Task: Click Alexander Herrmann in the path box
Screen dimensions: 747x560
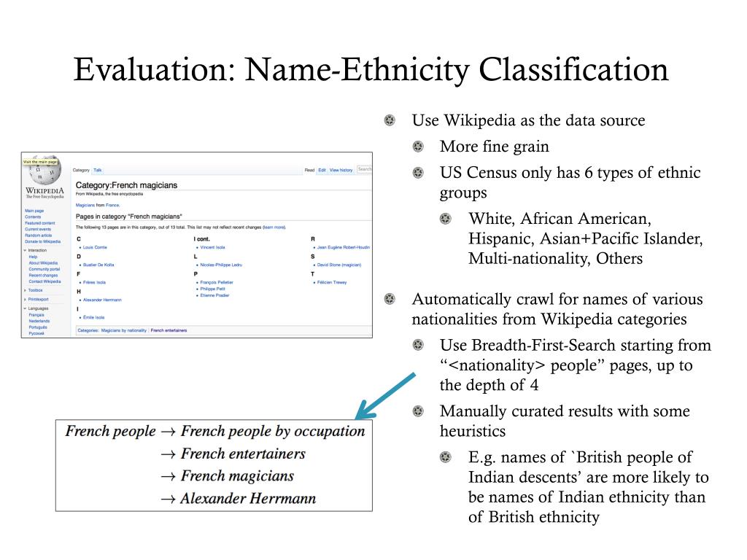Action: tap(248, 499)
